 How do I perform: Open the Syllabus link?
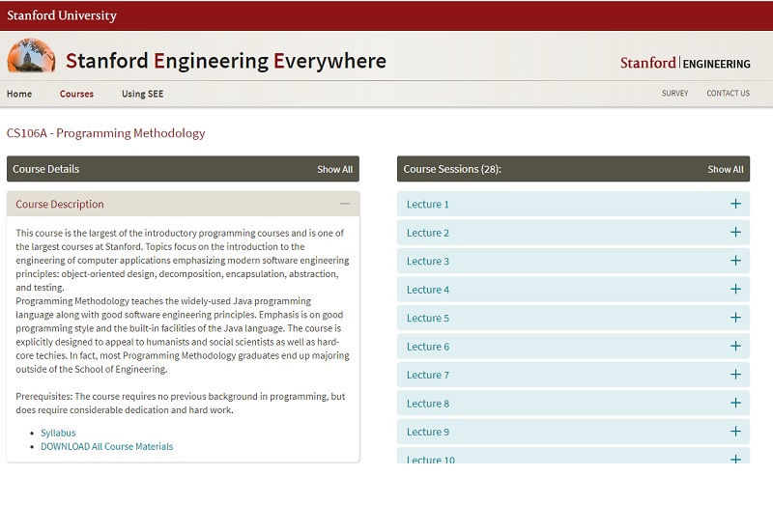tap(58, 433)
